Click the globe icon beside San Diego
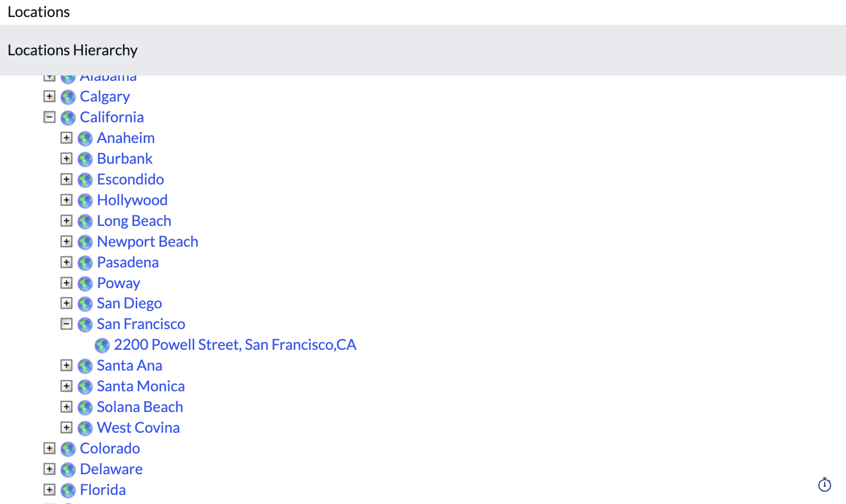The width and height of the screenshot is (846, 504). tap(85, 304)
